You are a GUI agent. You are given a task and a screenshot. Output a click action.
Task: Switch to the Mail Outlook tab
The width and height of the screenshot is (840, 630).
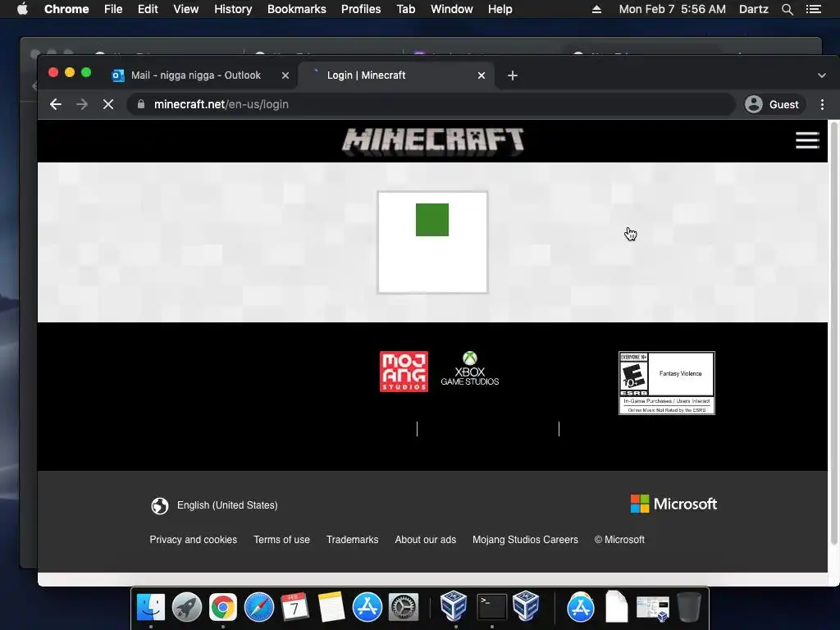click(195, 75)
